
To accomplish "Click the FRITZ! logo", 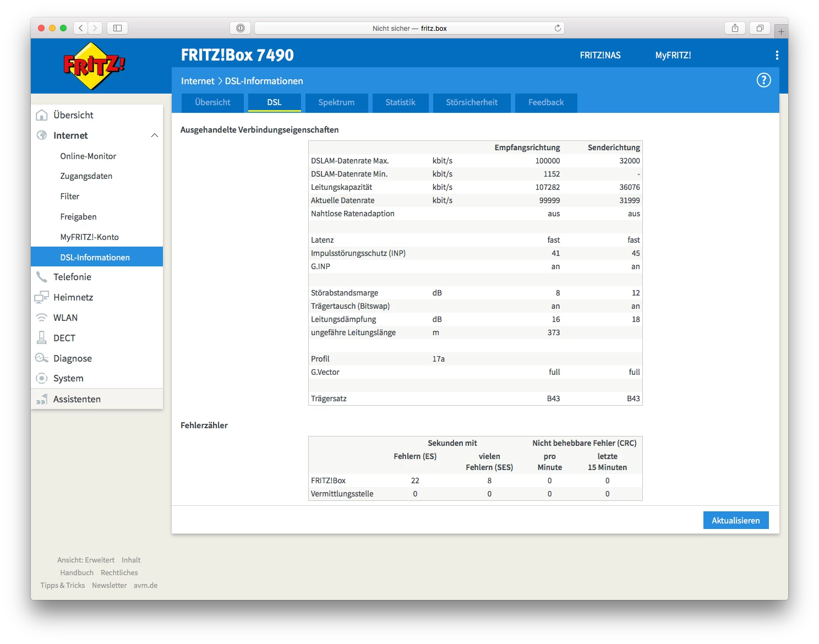I will pos(94,66).
